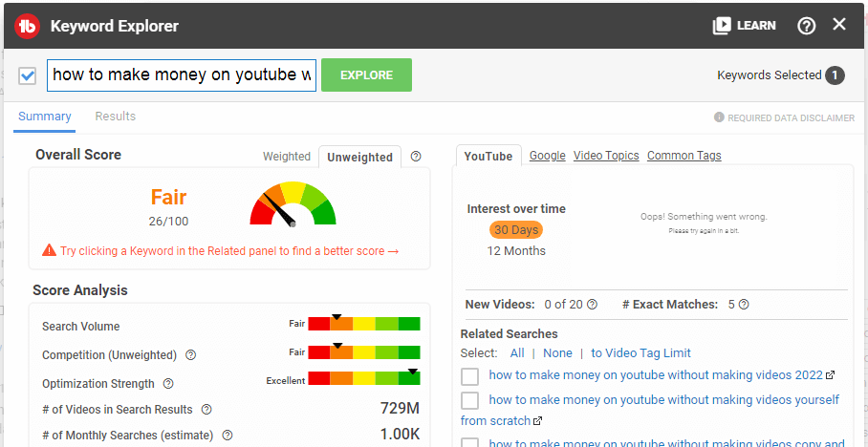868x447 pixels.
Task: Click the 26/100 score text
Action: 168,222
